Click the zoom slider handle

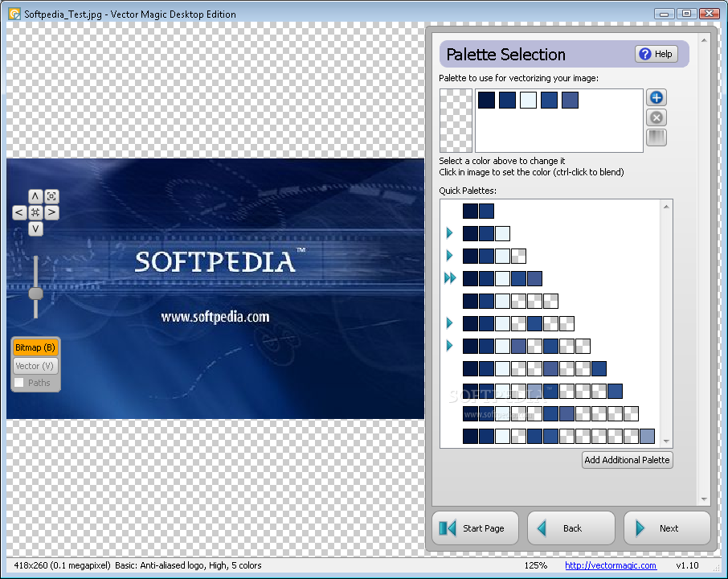click(35, 294)
